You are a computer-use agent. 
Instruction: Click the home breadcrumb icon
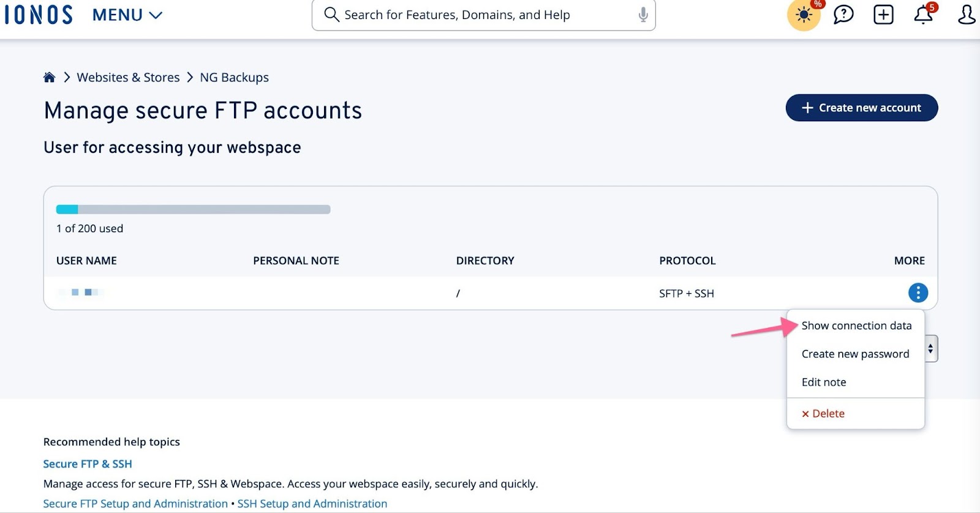tap(50, 77)
